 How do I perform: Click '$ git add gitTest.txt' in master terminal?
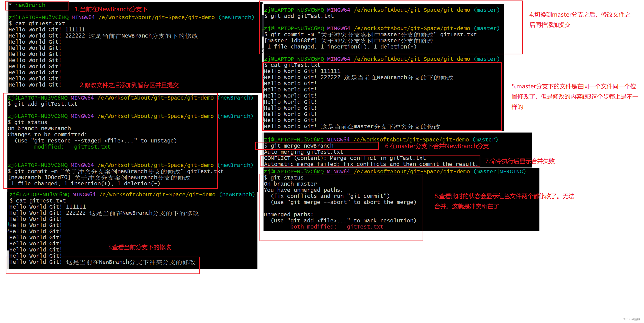click(299, 16)
